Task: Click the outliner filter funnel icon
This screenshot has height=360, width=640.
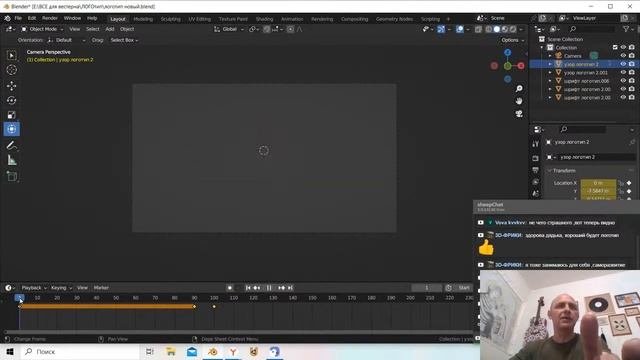Action: [626, 29]
